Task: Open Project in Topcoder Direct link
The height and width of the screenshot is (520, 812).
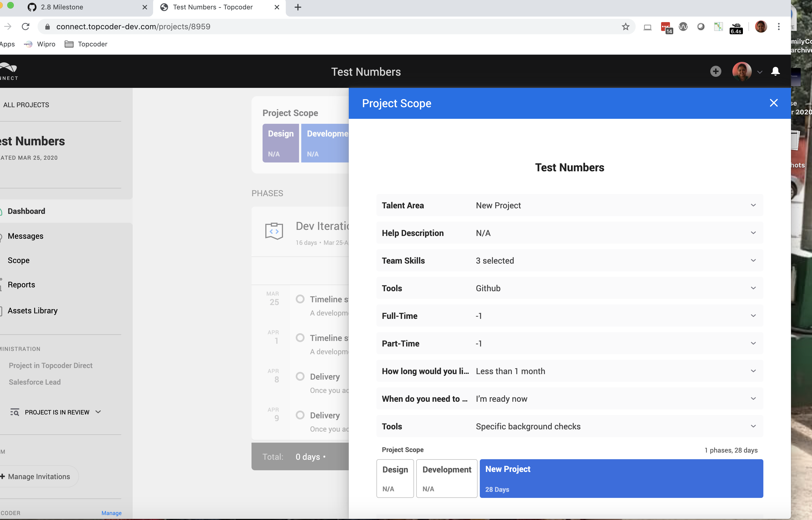Action: (x=51, y=366)
